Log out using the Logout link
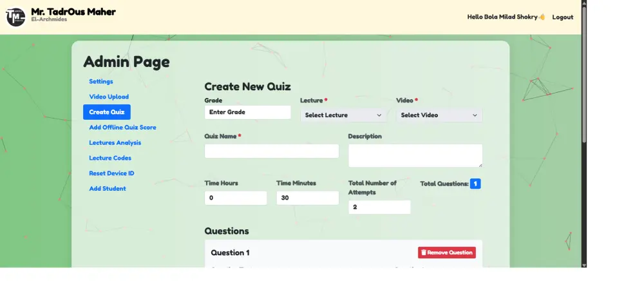This screenshot has height=297, width=644. point(562,17)
